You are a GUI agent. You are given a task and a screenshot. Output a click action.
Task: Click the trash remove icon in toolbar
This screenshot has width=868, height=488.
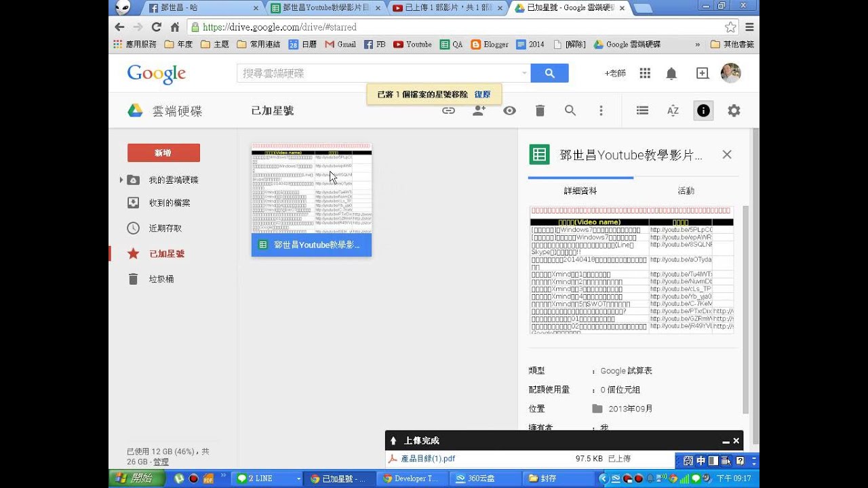540,110
